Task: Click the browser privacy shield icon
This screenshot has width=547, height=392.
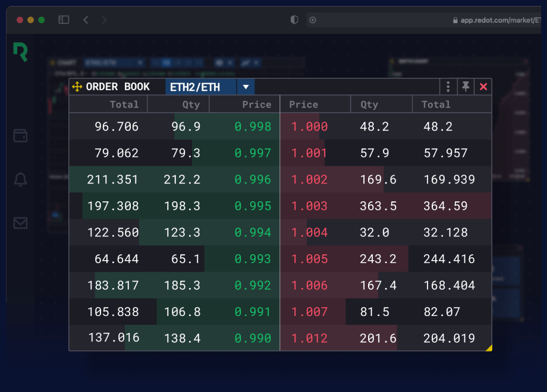Action: click(294, 20)
